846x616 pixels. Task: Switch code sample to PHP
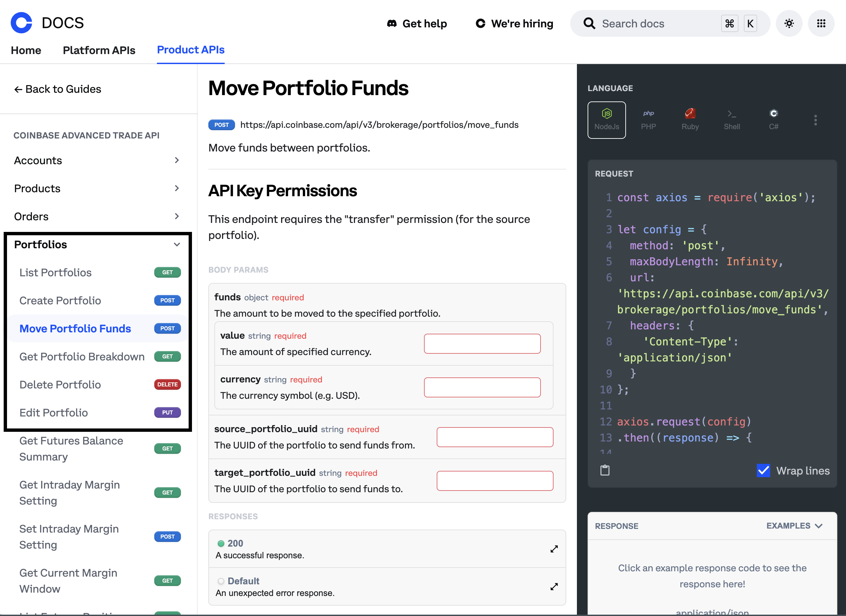pyautogui.click(x=648, y=119)
